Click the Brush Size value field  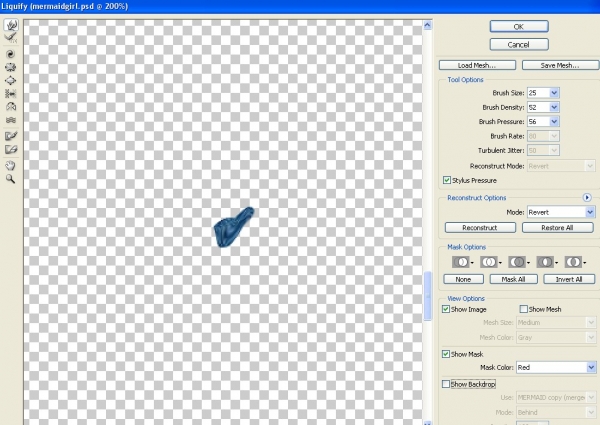538,93
